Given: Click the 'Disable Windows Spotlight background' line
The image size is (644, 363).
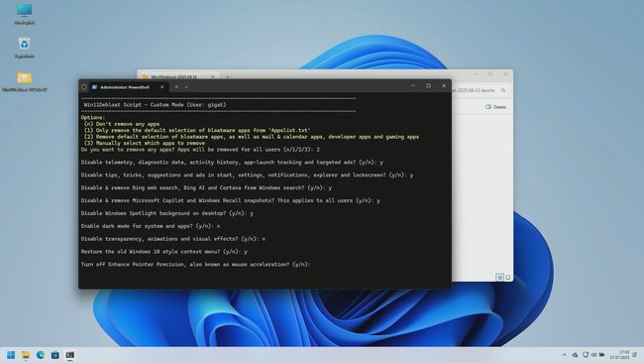Looking at the screenshot, I should click(167, 213).
